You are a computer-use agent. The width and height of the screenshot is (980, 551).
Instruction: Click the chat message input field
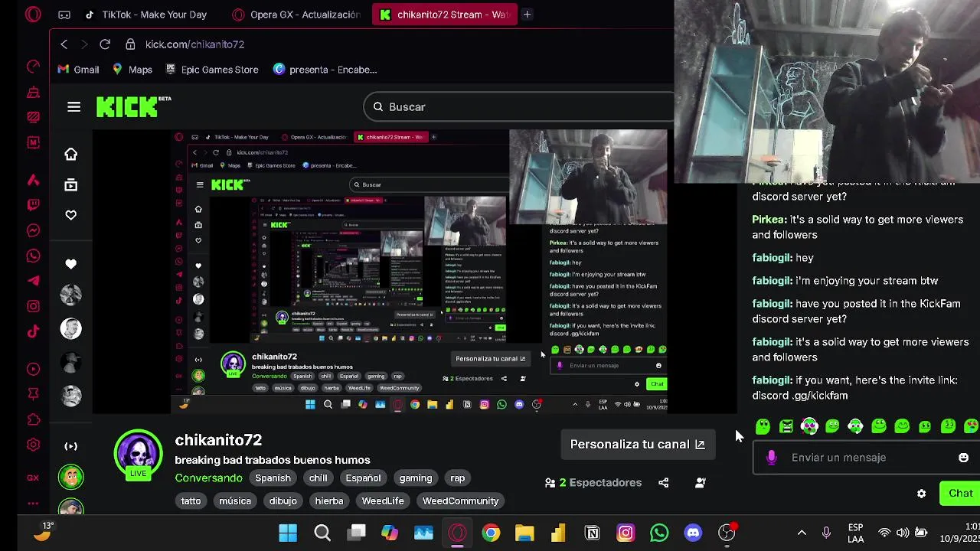(x=867, y=458)
